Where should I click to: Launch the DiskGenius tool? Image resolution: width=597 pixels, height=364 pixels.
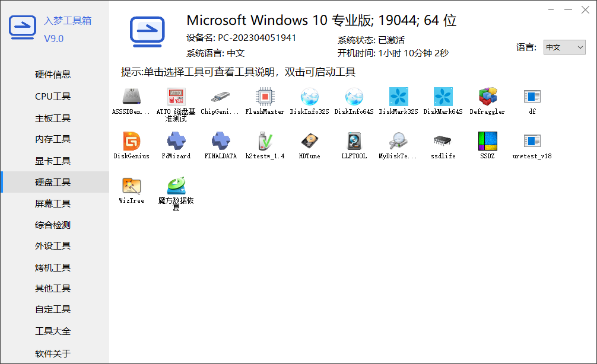click(x=131, y=145)
